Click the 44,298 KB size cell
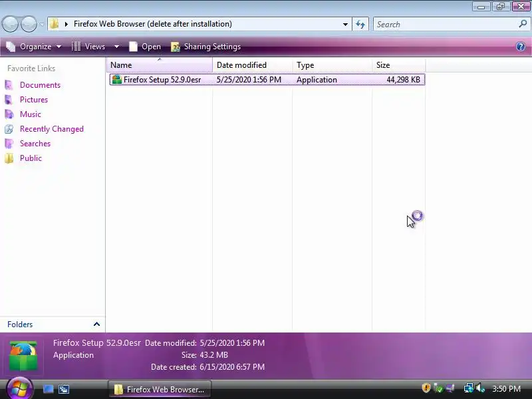Screen dimensions: 532x399 (x=403, y=80)
